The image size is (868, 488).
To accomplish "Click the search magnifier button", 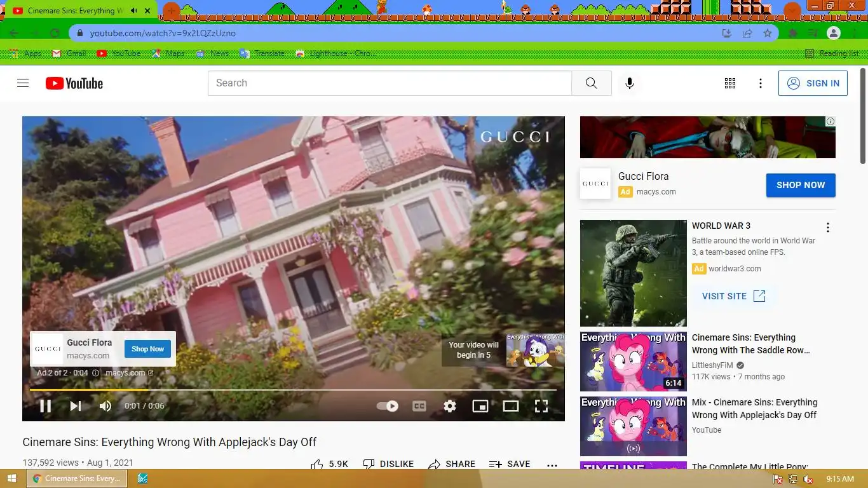I will point(592,83).
